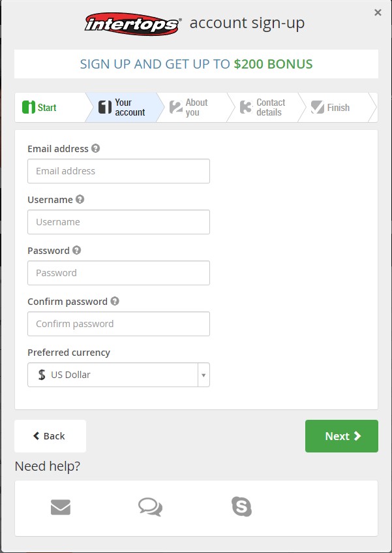The image size is (392, 553).
Task: Select the US Dollar currency combo box
Action: coord(119,375)
